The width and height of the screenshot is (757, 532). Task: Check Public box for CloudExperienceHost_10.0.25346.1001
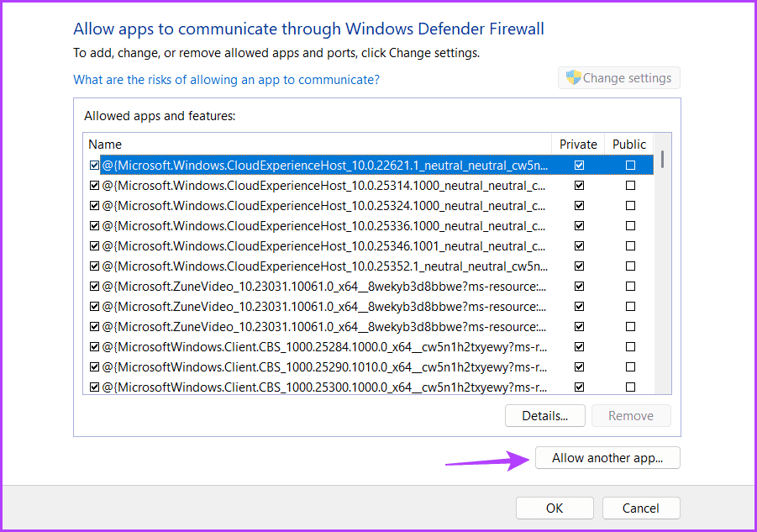coord(630,246)
